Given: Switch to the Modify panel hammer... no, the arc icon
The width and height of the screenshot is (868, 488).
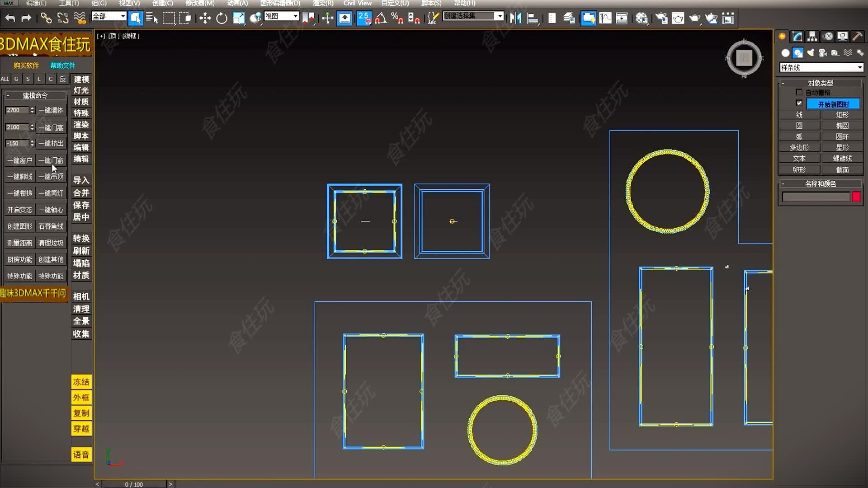Looking at the screenshot, I should (x=797, y=36).
